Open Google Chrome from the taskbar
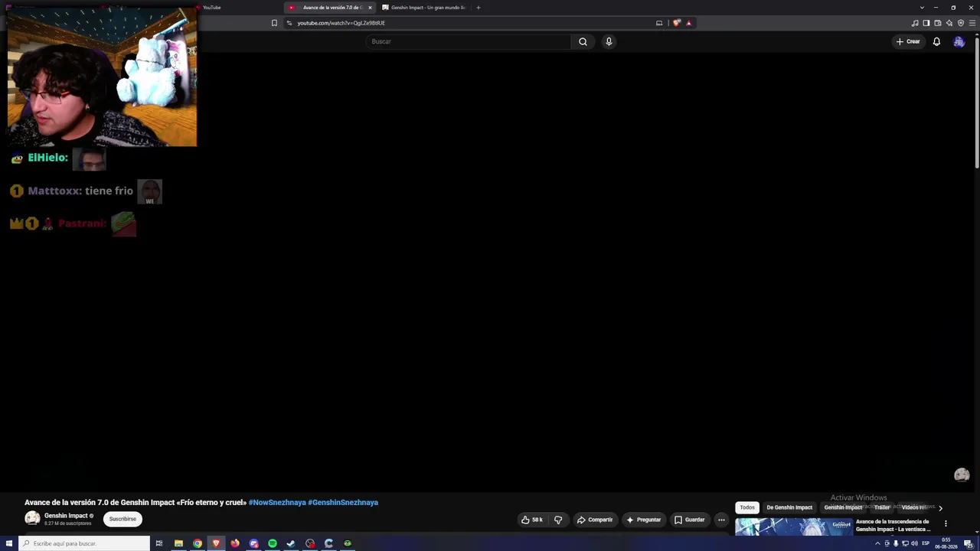This screenshot has width=980, height=551. tap(198, 543)
